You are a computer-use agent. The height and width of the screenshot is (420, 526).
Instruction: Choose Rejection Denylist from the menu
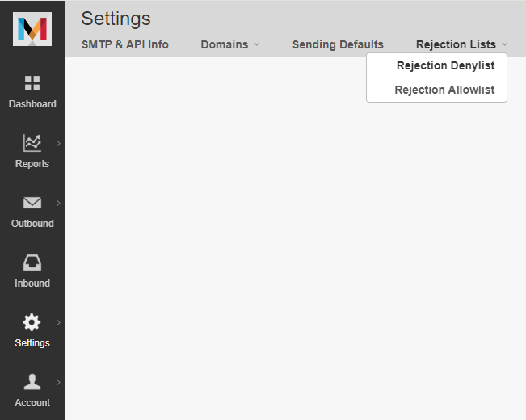coord(445,66)
